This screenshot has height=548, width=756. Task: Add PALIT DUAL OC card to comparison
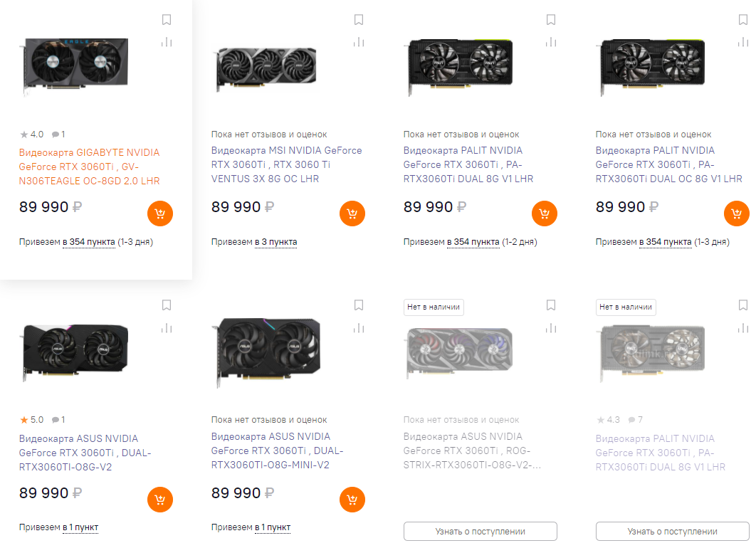[x=743, y=42]
